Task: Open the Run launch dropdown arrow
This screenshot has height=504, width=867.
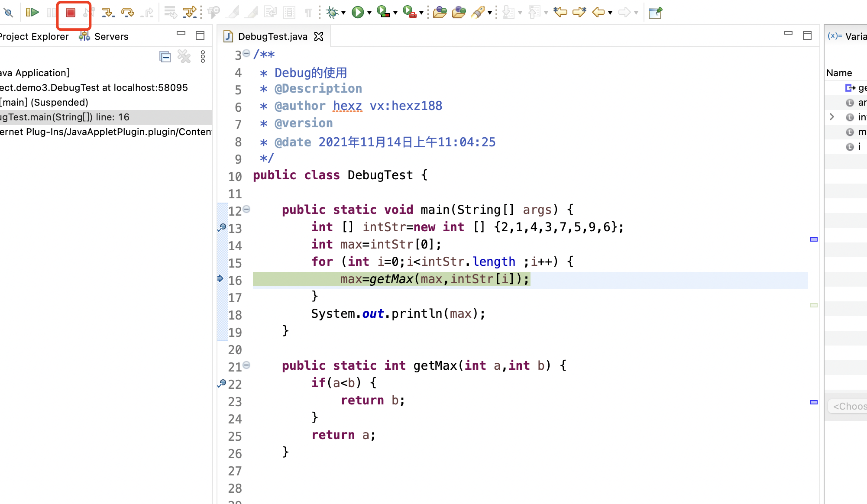Action: (369, 13)
